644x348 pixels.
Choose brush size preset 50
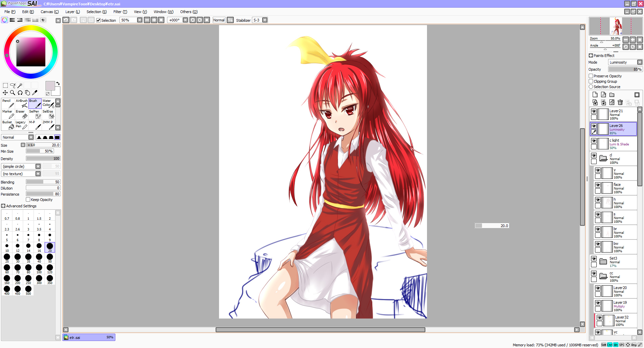point(50,258)
